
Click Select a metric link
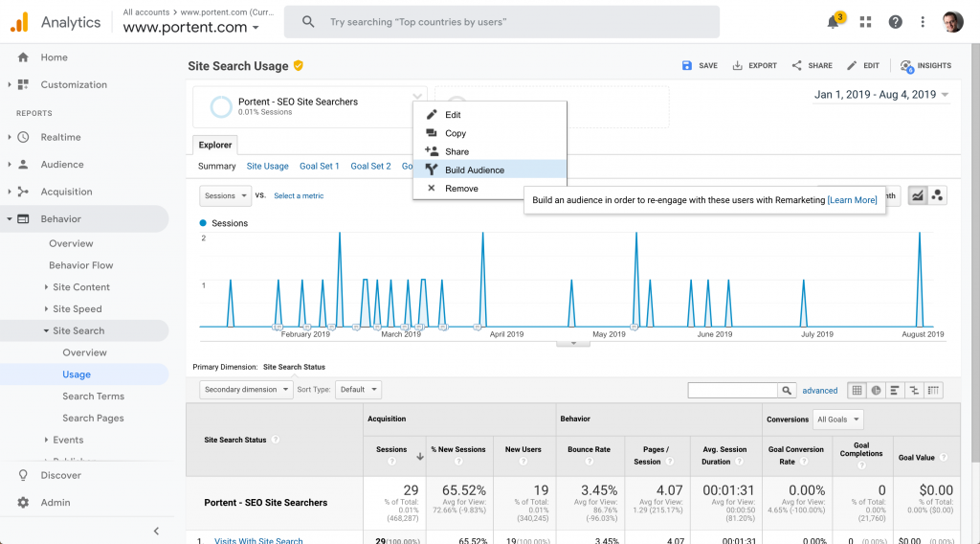299,195
